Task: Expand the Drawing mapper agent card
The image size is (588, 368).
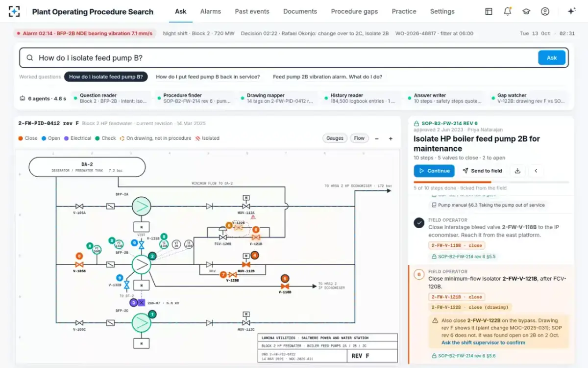Action: point(278,98)
